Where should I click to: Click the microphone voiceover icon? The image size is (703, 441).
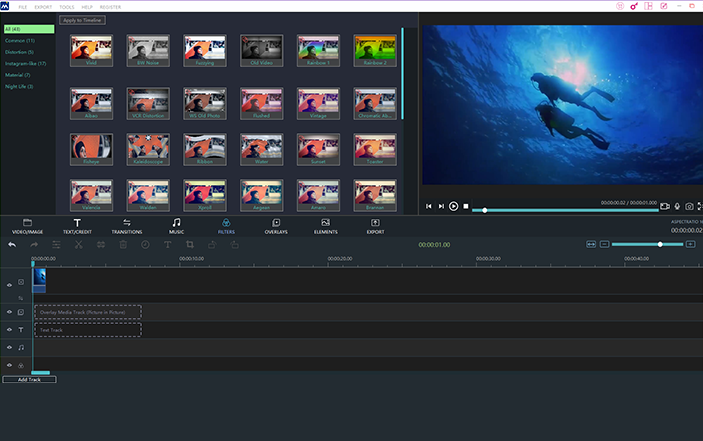point(677,206)
